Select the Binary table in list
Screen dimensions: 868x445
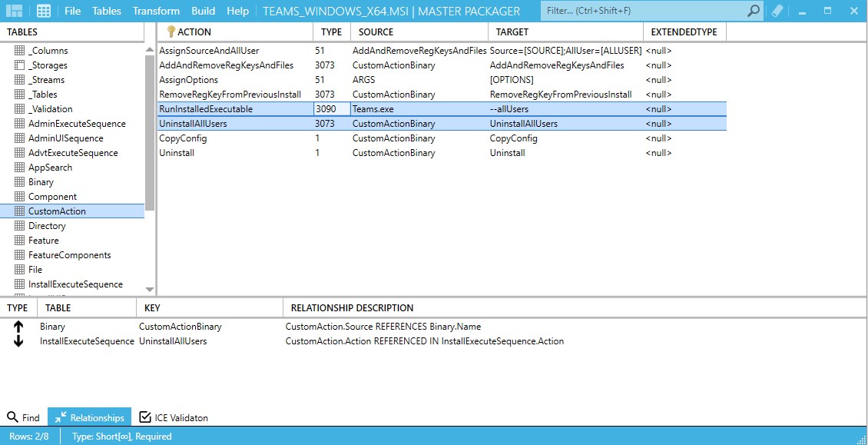[41, 182]
